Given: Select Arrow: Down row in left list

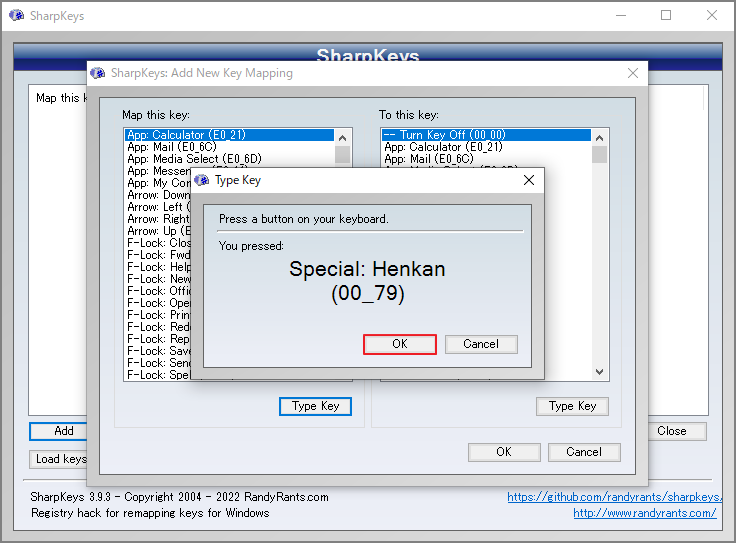Looking at the screenshot, I should 158,195.
